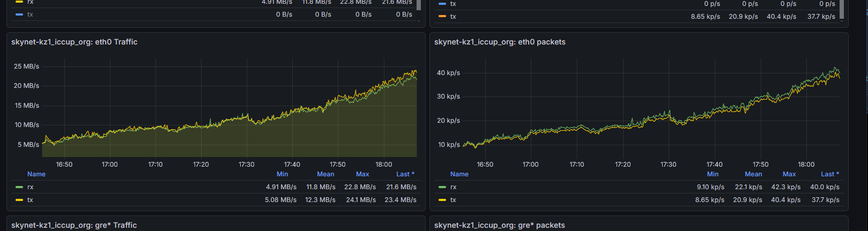Viewport: 868px width, 231px height.
Task: Change blue tx color in top-right panel legend
Action: coord(442,4)
